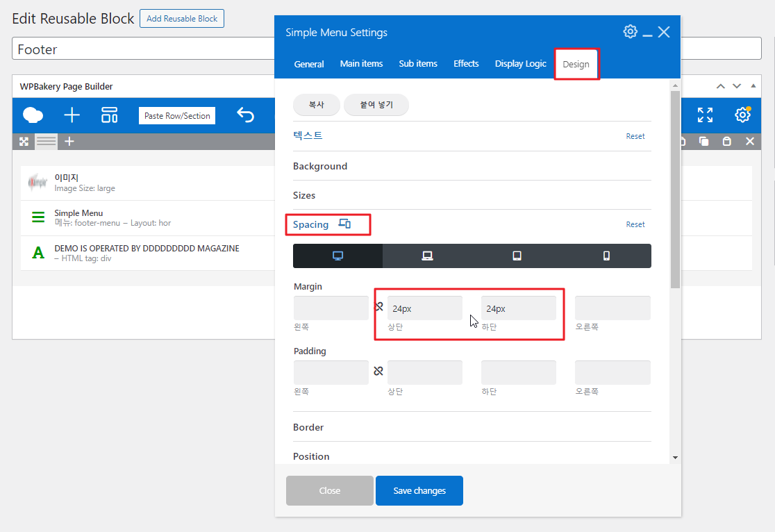
Task: Select the mobile phone device spacing tab
Action: 606,256
